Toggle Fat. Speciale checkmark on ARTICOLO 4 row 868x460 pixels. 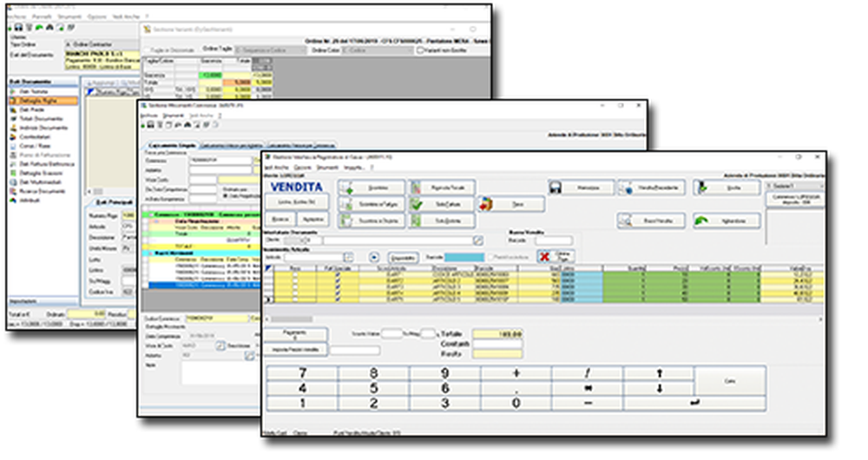[338, 293]
